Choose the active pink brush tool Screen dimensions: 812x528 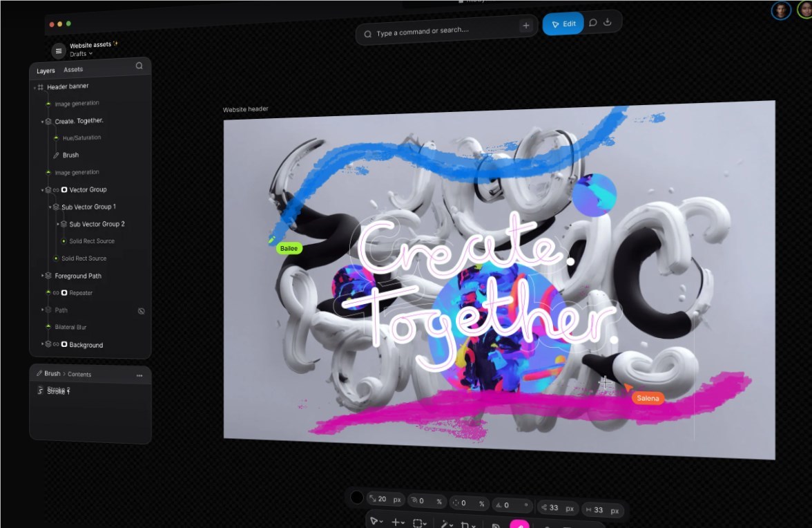[519, 524]
